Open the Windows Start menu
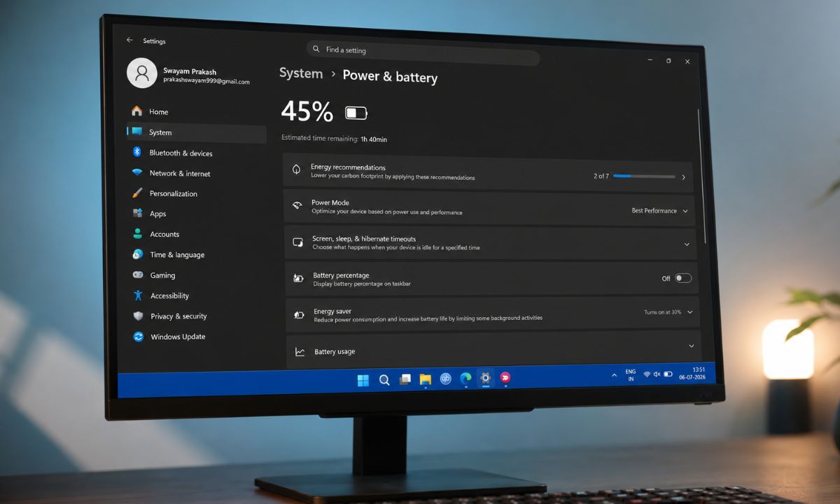 coord(363,380)
